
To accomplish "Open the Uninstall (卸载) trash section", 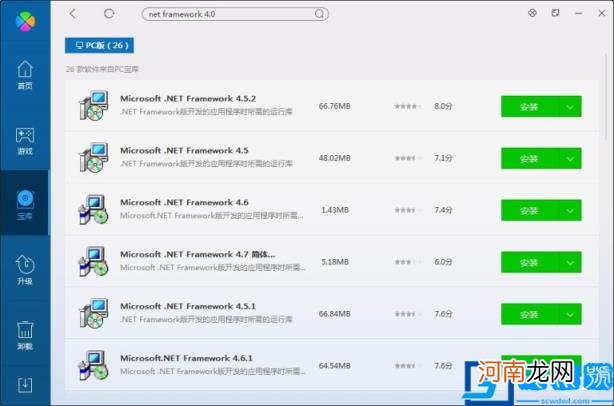I will click(x=25, y=335).
